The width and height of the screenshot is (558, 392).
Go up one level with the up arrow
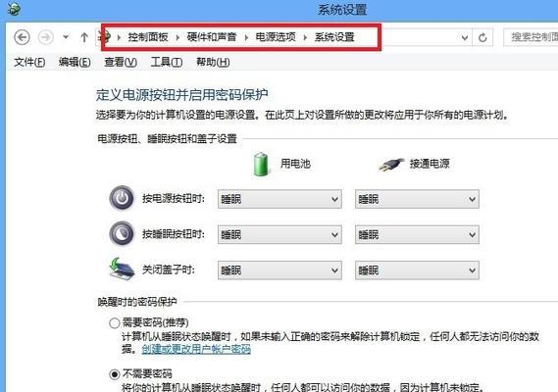pos(84,37)
